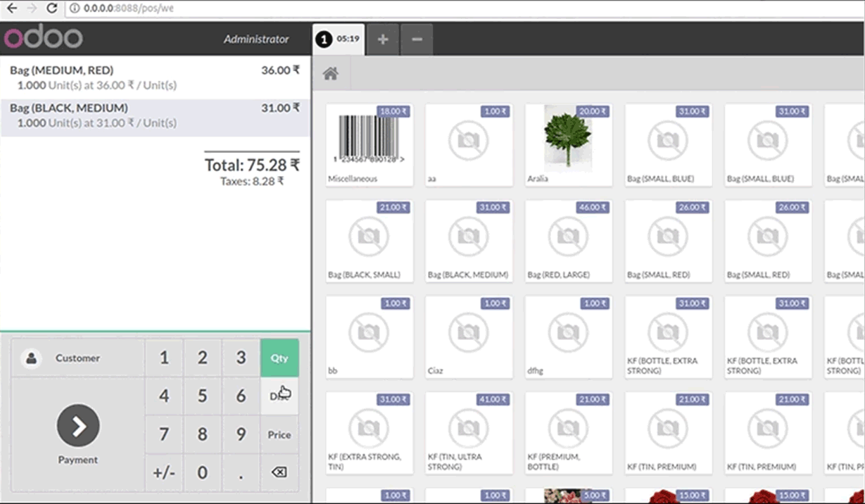Tap the decimal point key
The image size is (865, 504).
tap(241, 472)
